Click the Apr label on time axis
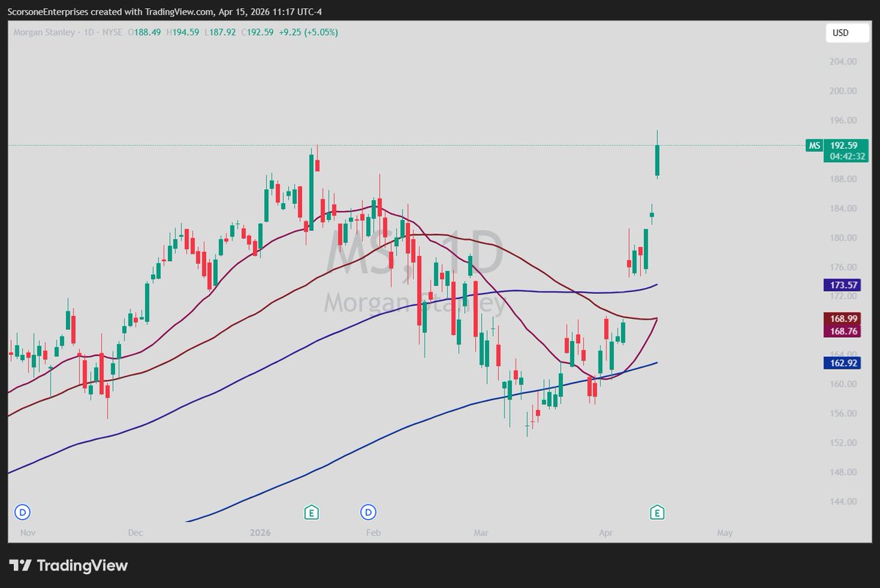This screenshot has height=588, width=880. pyautogui.click(x=606, y=533)
